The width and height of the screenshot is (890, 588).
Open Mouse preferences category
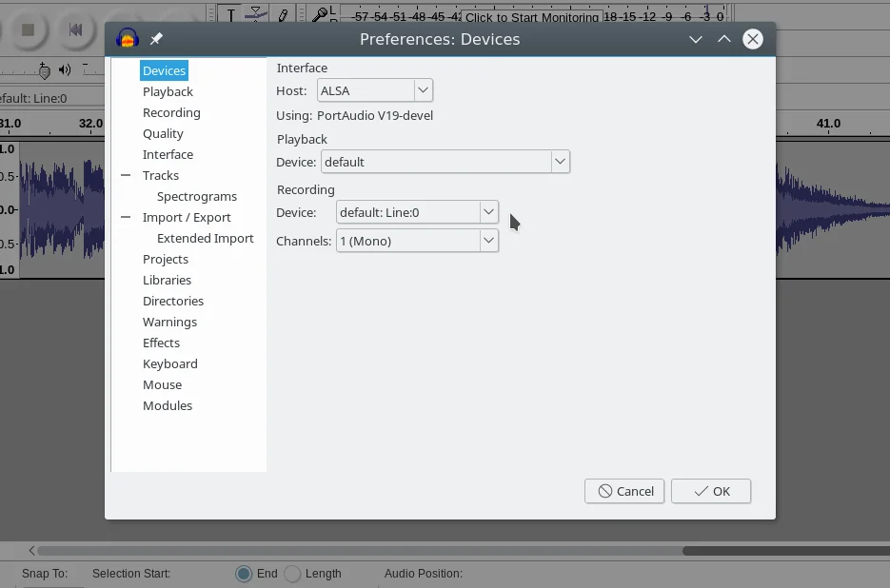click(x=163, y=384)
